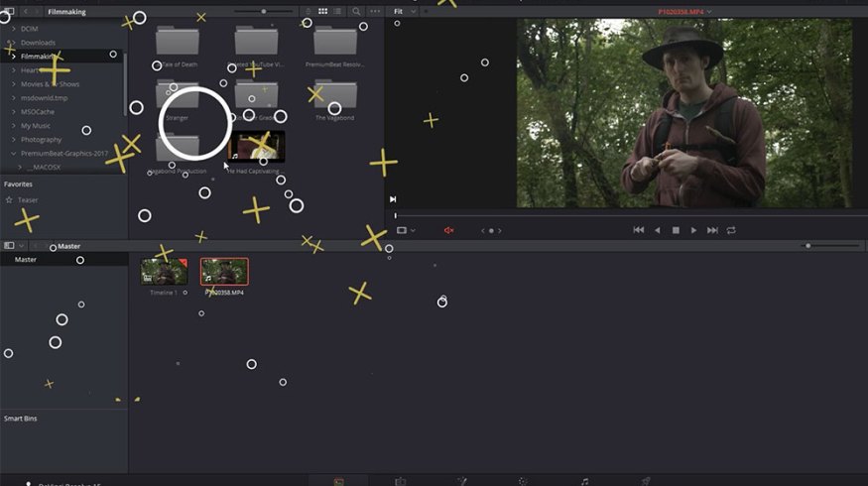The height and width of the screenshot is (486, 868).
Task: Toggle loop playback
Action: pos(731,230)
